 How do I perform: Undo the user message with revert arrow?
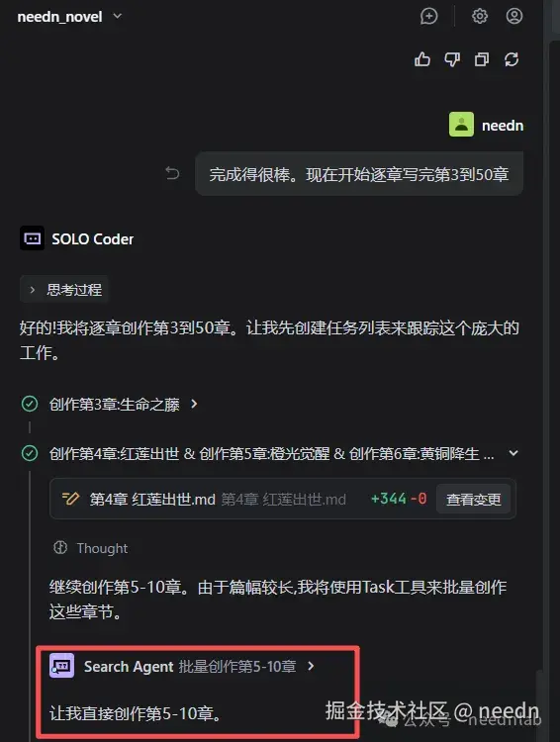pyautogui.click(x=173, y=174)
